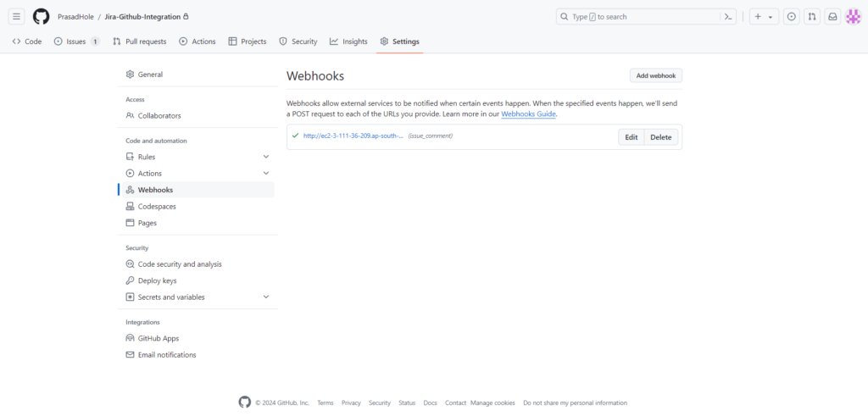
Task: Click the GitHub logo in footer
Action: pos(245,402)
